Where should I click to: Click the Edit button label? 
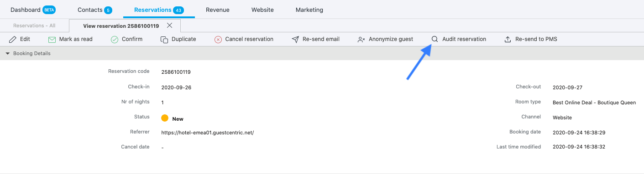click(25, 39)
